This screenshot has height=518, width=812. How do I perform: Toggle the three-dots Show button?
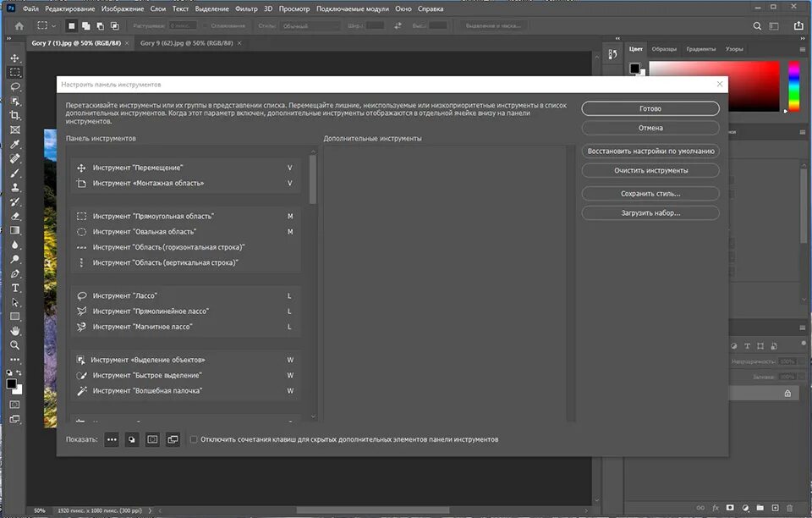coord(112,439)
